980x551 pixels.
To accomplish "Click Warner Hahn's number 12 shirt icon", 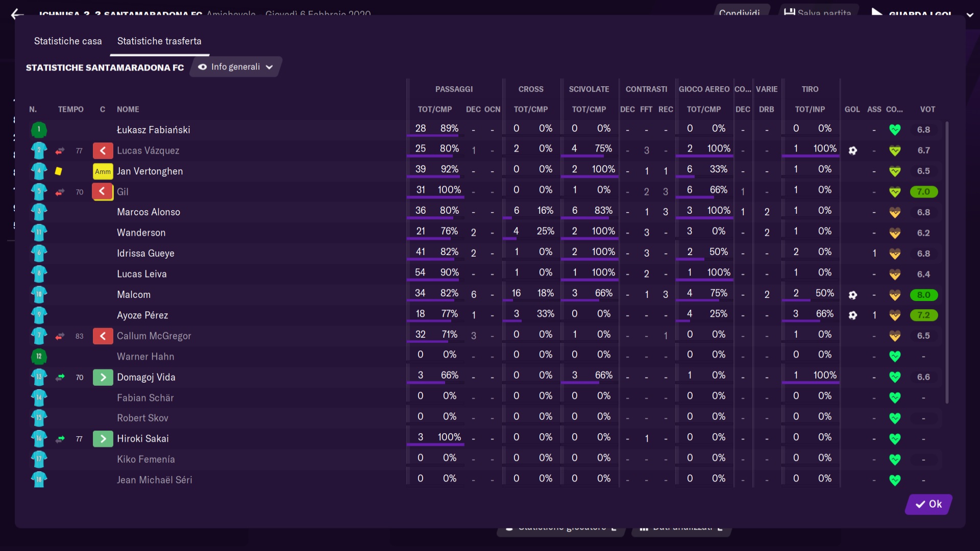I will point(39,356).
